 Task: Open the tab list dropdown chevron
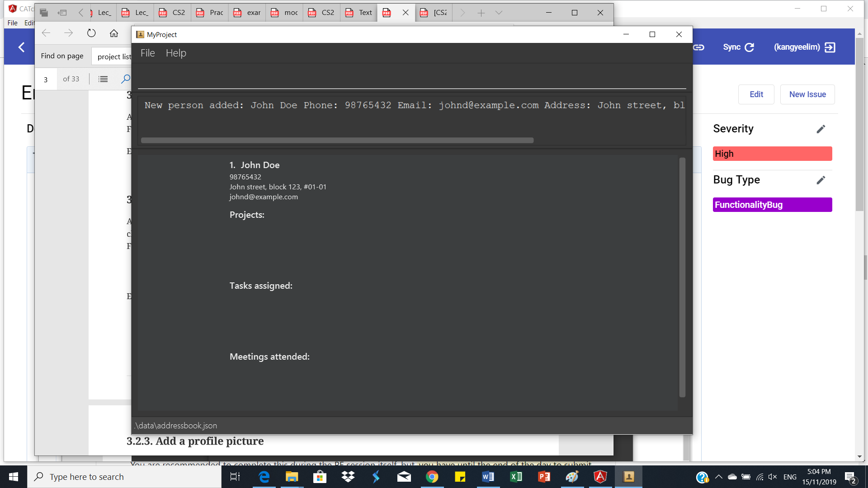pyautogui.click(x=499, y=13)
